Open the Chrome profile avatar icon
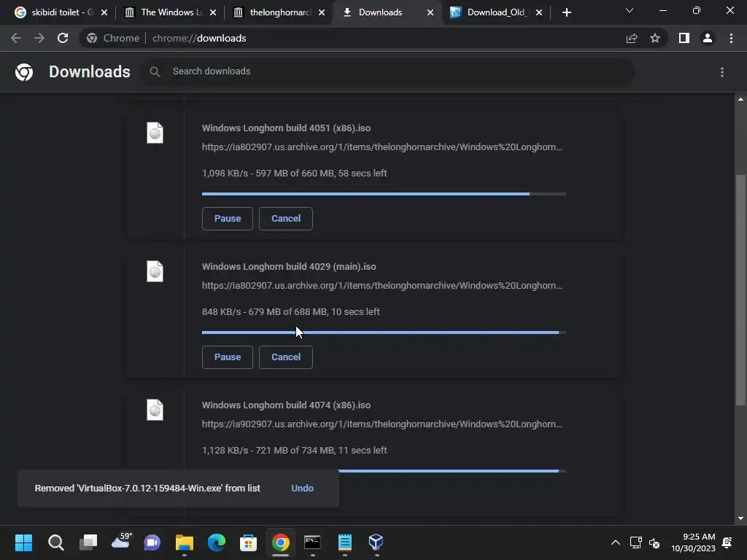Image resolution: width=747 pixels, height=560 pixels. click(x=708, y=38)
